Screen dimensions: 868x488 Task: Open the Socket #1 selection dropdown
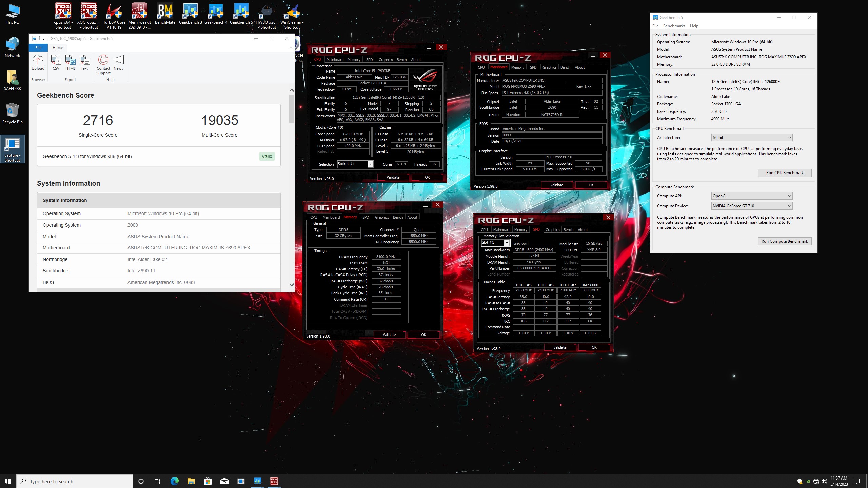(371, 164)
